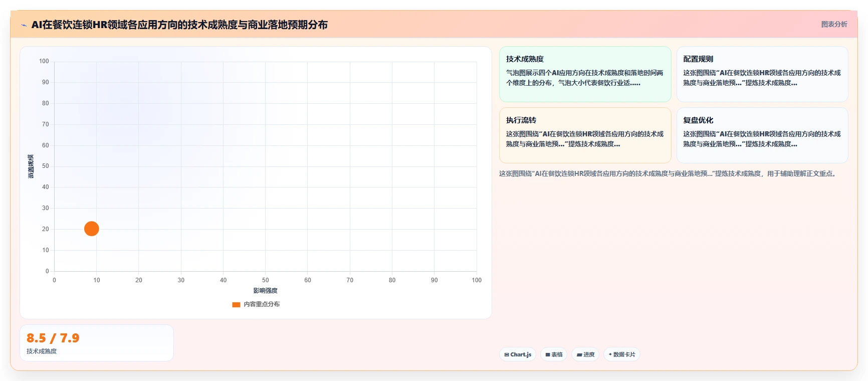Click y-axis tick label 20
This screenshot has height=381, width=868.
tap(46, 229)
